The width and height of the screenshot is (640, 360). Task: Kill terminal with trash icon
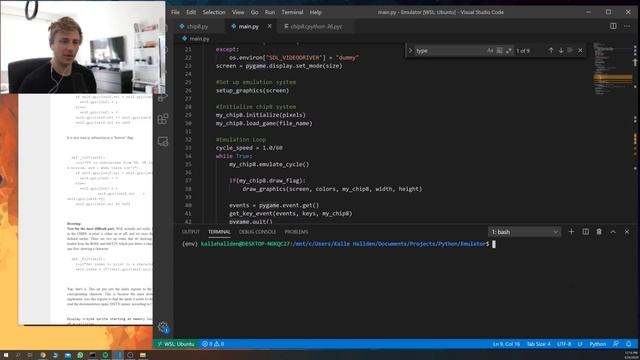[x=599, y=232]
